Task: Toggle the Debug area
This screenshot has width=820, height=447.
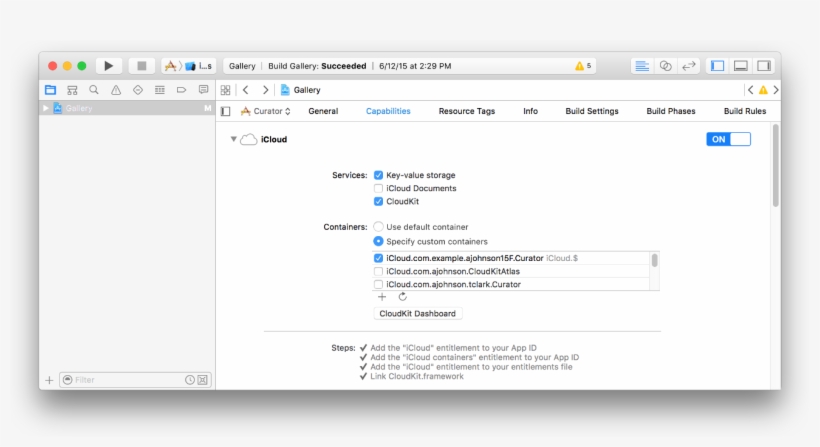Action: click(x=741, y=66)
